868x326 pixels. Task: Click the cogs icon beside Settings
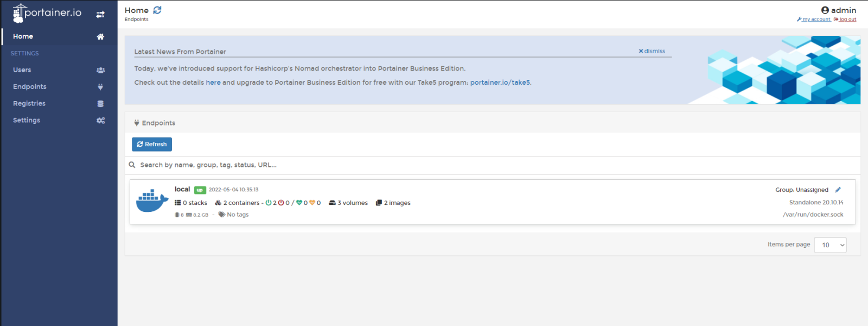[x=100, y=121]
